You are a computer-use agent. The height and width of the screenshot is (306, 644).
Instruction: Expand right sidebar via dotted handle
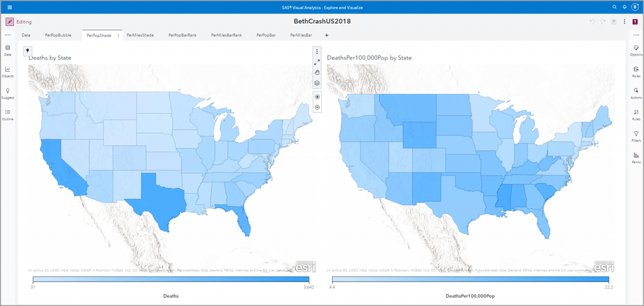[636, 36]
